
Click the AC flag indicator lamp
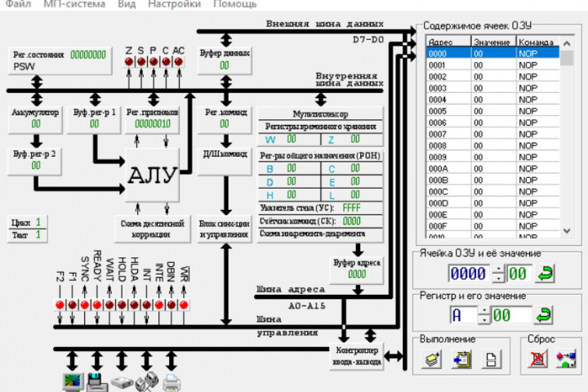[x=179, y=61]
